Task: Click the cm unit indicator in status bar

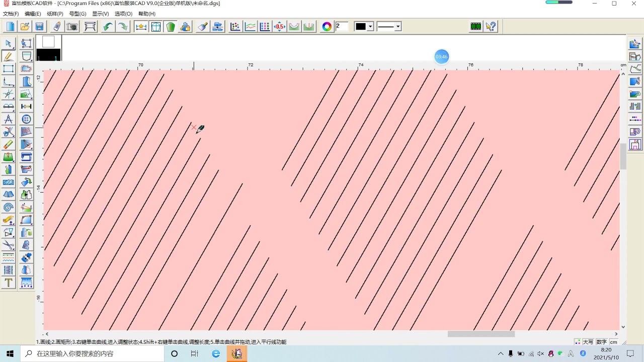Action: pyautogui.click(x=614, y=342)
